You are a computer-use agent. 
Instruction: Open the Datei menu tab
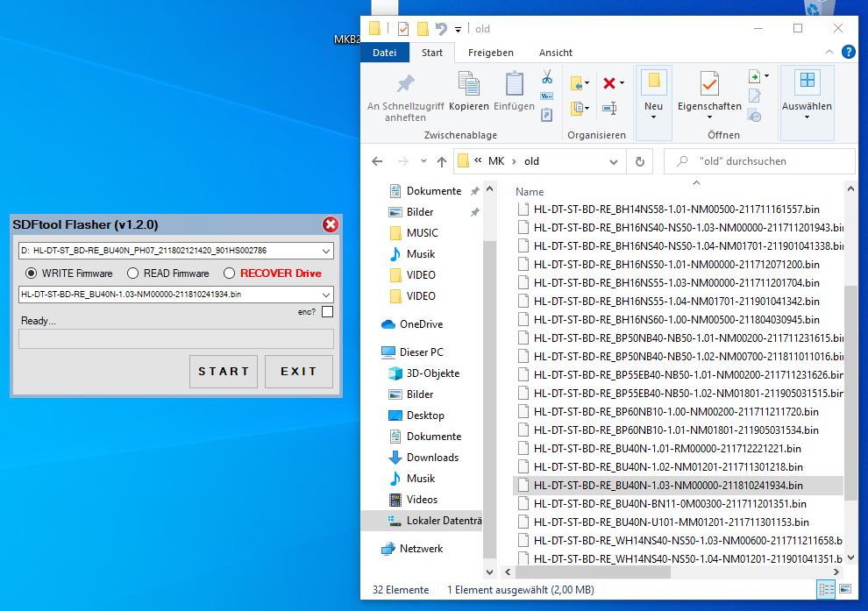coord(384,53)
